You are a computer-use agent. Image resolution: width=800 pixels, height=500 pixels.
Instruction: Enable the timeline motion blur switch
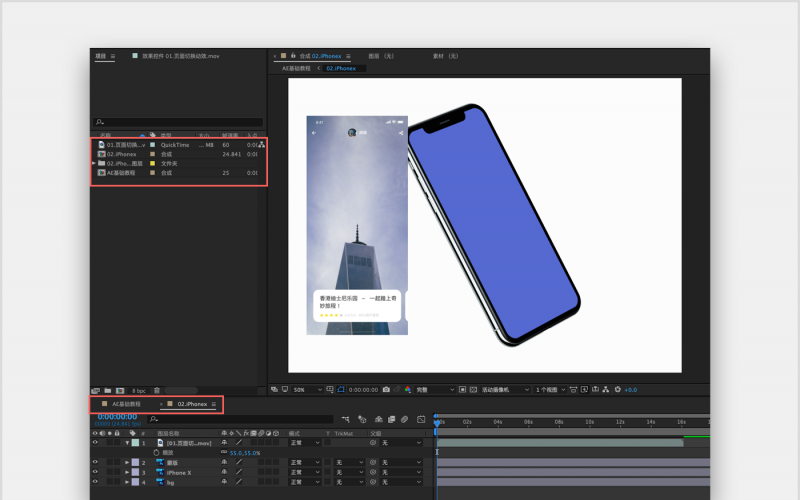click(x=404, y=419)
